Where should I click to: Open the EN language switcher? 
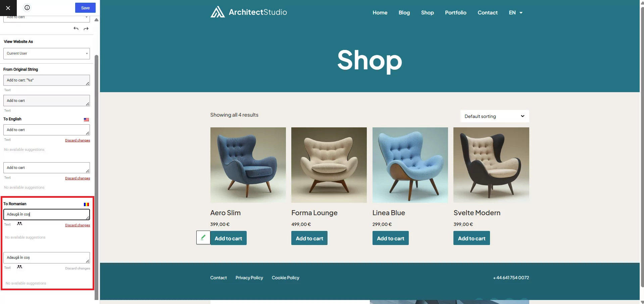pos(516,13)
